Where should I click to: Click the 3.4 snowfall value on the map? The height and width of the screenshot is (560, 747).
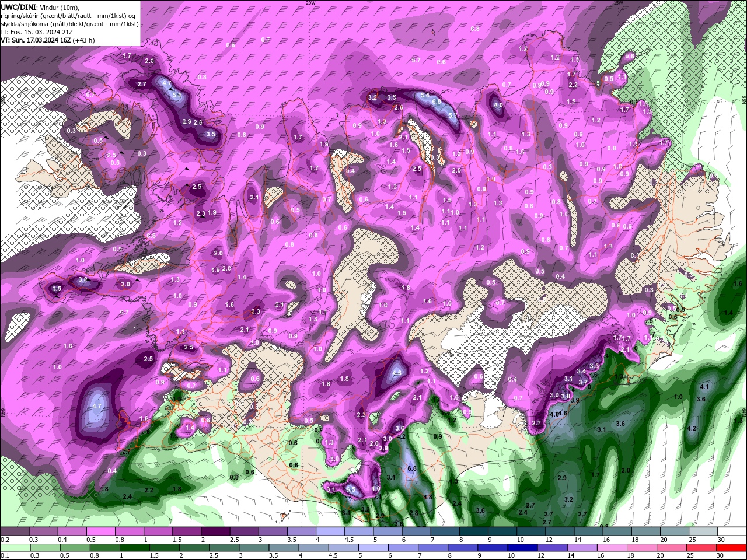[581, 371]
